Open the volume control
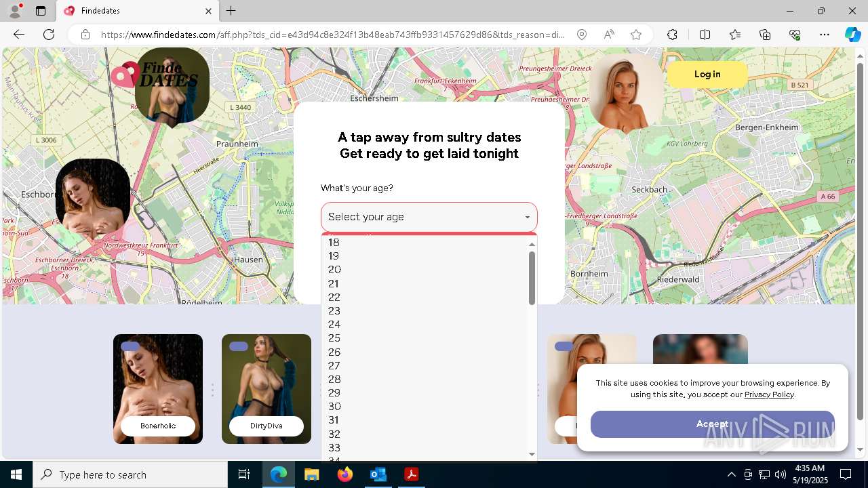Screen dimensions: 868x488 (781, 474)
